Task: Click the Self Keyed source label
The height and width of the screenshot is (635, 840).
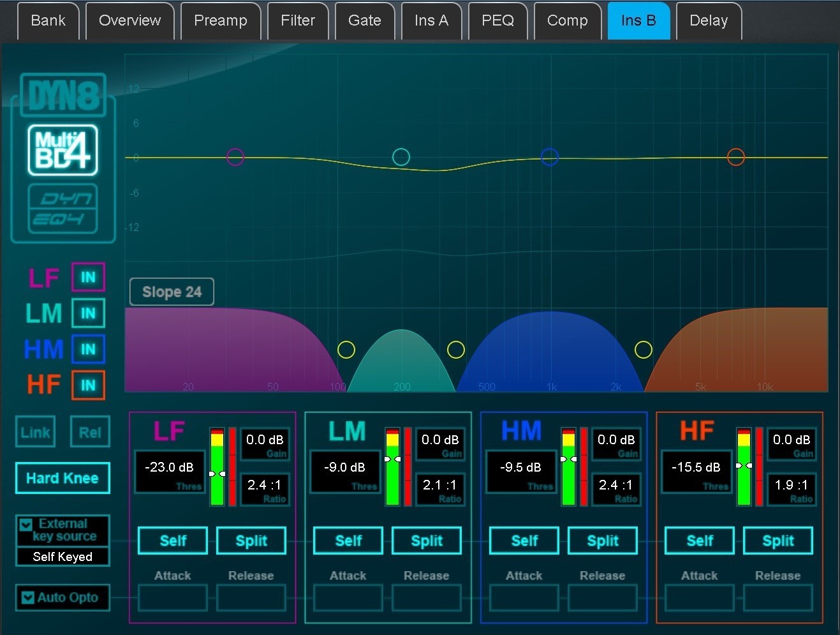Action: click(63, 557)
